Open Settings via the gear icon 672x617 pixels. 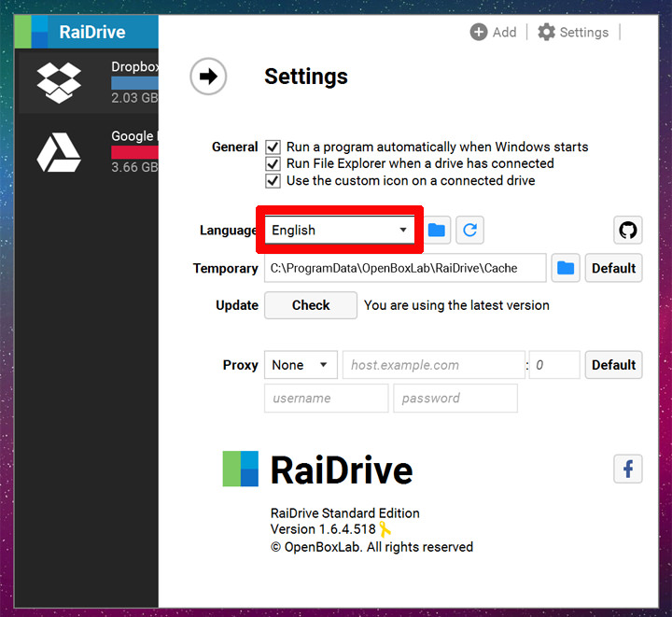pyautogui.click(x=546, y=32)
